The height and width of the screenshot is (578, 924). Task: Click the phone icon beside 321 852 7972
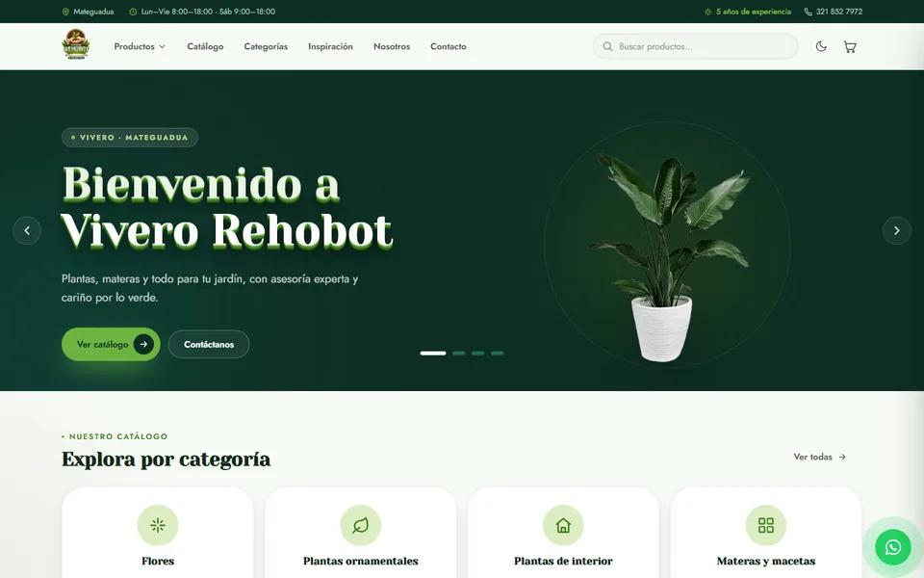click(x=808, y=12)
